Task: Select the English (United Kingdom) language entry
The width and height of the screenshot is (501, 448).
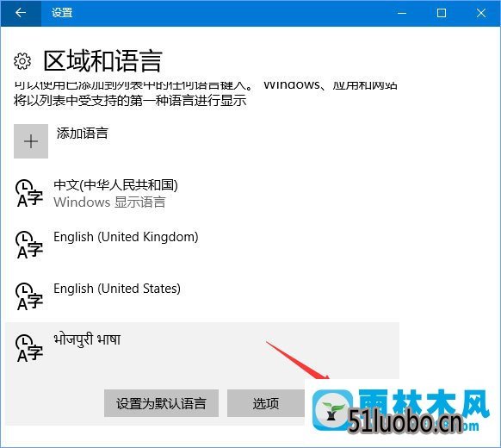Action: 202,245
